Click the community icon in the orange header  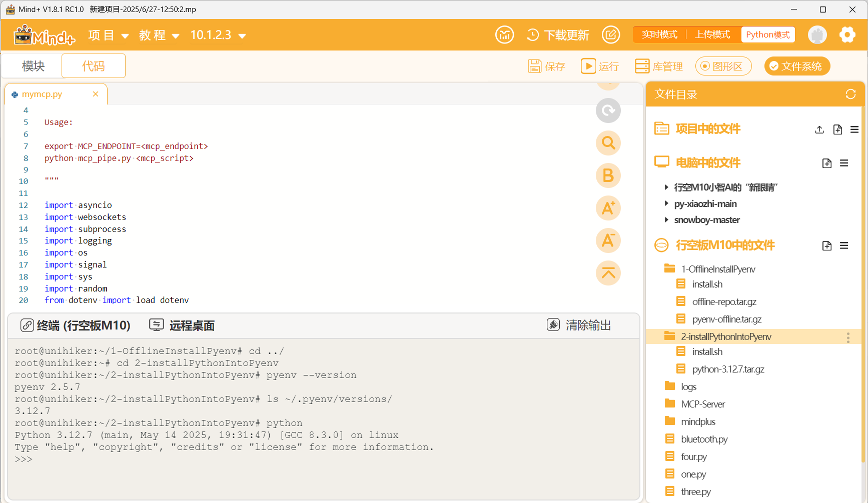coord(504,34)
